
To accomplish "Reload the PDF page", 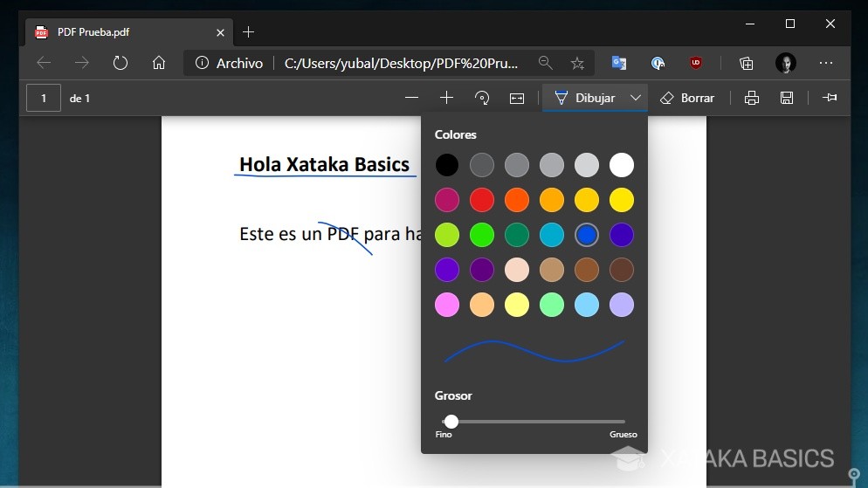I will (x=121, y=63).
